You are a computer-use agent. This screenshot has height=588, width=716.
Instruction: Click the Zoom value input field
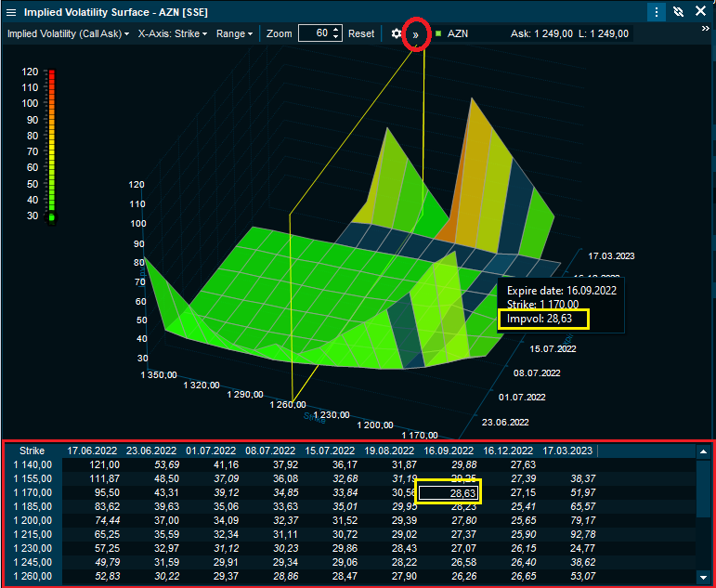point(314,33)
